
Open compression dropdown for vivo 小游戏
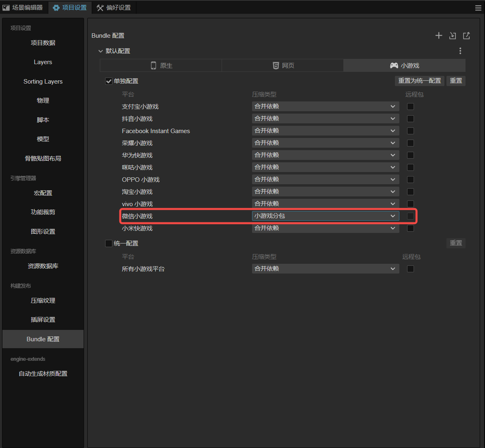(325, 204)
